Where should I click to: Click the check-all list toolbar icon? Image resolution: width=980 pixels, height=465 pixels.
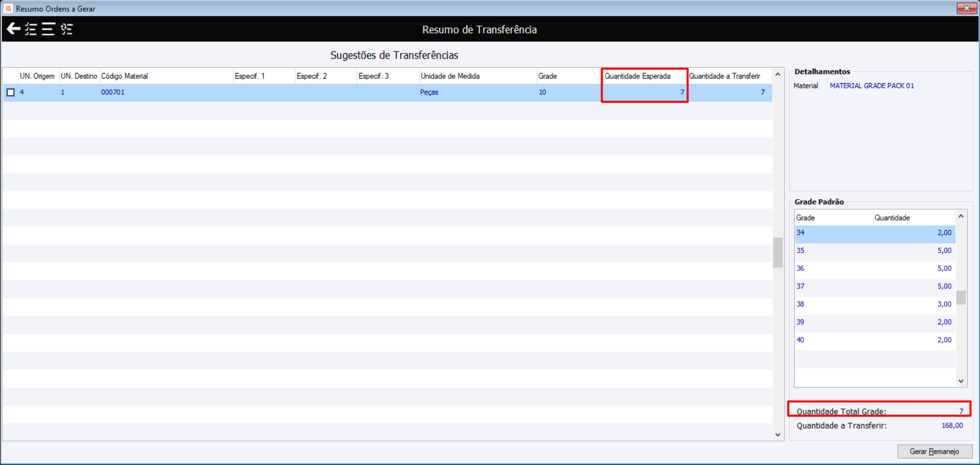(x=31, y=29)
